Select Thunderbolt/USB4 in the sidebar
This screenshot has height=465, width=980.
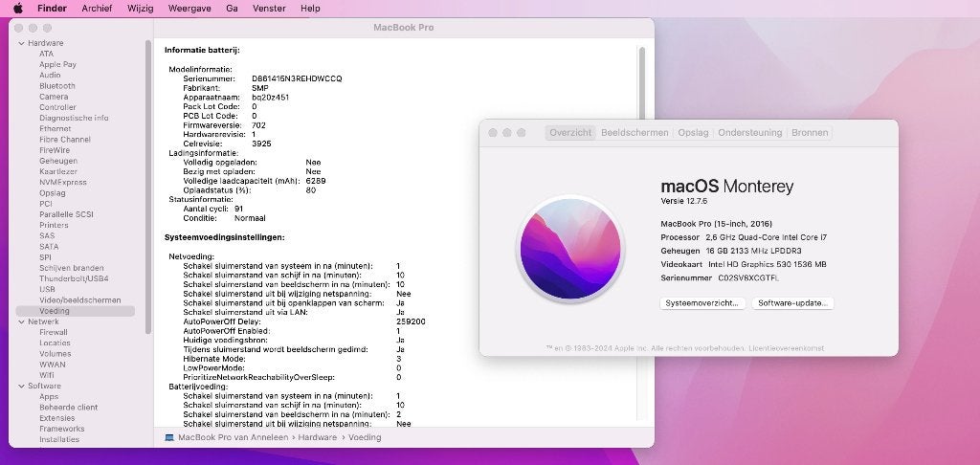pyautogui.click(x=73, y=278)
